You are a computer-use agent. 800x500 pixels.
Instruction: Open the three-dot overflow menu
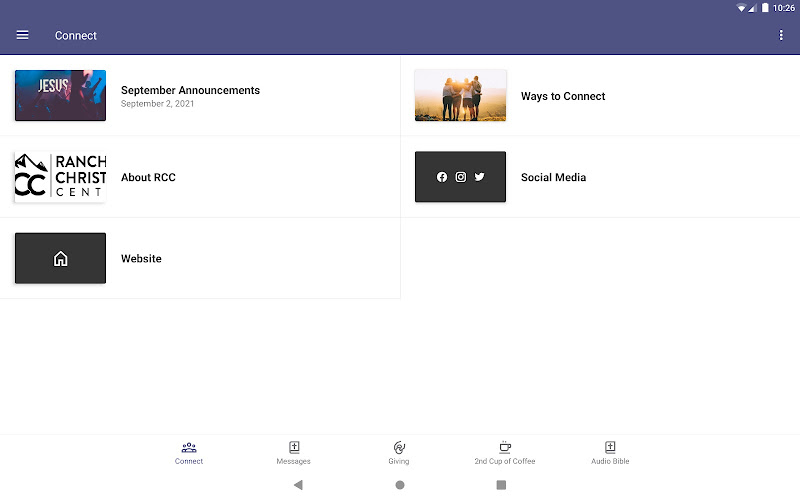click(781, 35)
